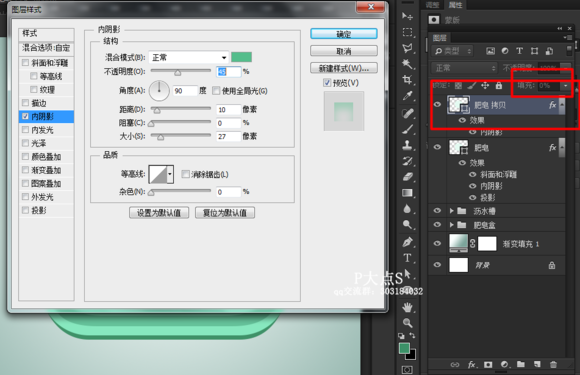Screen dimensions: 580x375
Task: Select the Hand tool
Action: [x=407, y=307]
